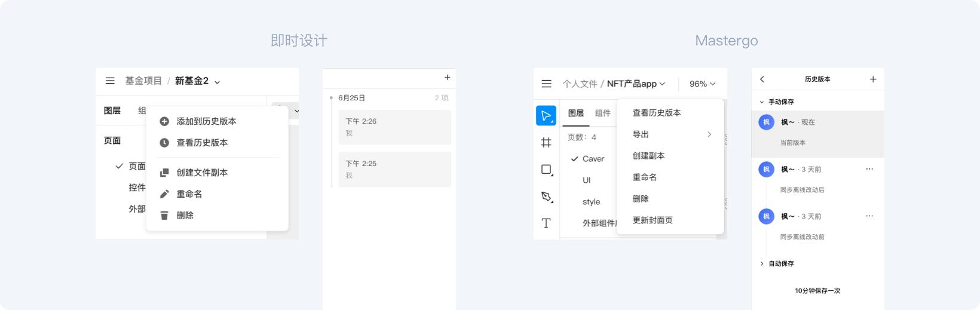Click the trash icon beside 删除 in 即时设计

click(x=164, y=216)
